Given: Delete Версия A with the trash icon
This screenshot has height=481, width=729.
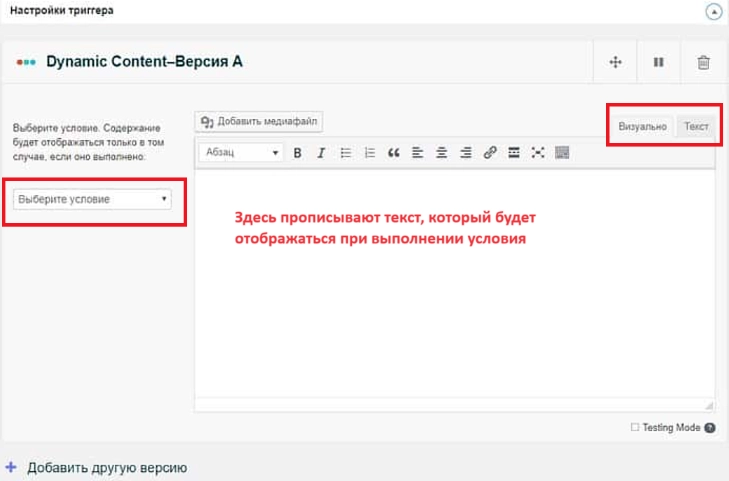Looking at the screenshot, I should pos(703,62).
